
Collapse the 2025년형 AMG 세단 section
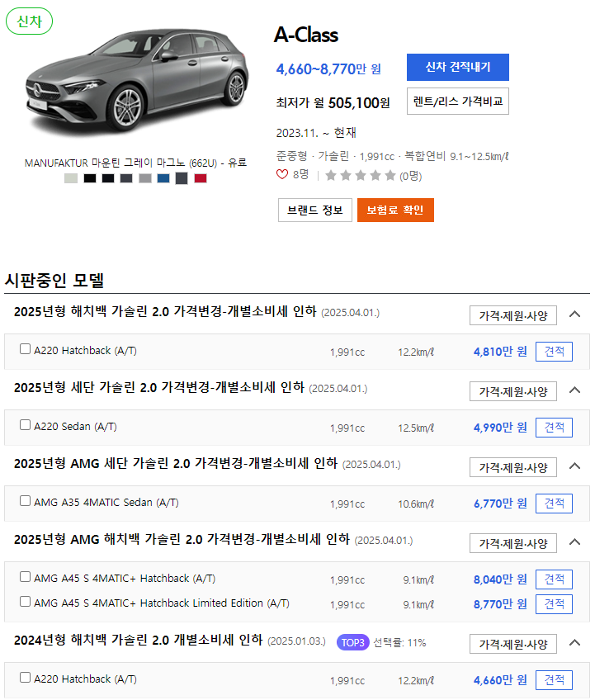point(575,466)
